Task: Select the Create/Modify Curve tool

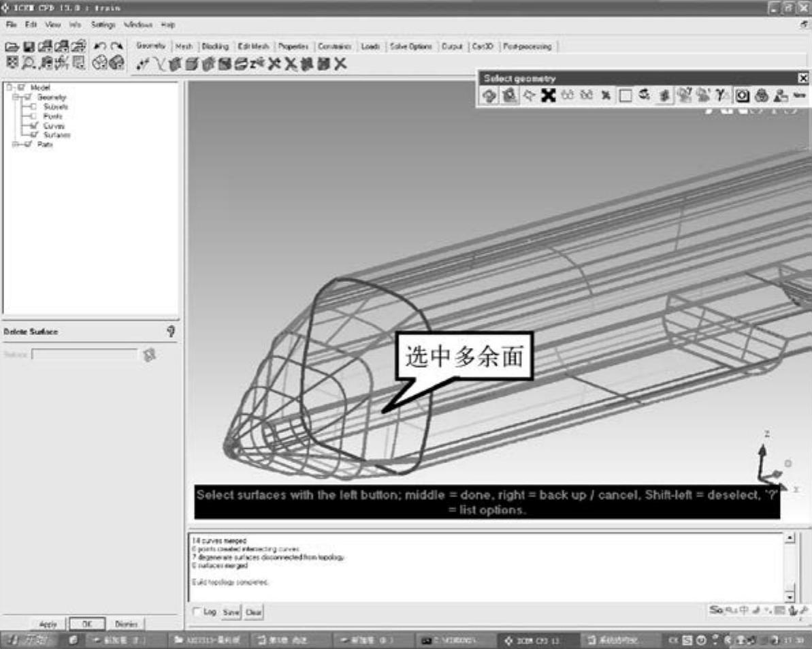Action: (x=158, y=64)
